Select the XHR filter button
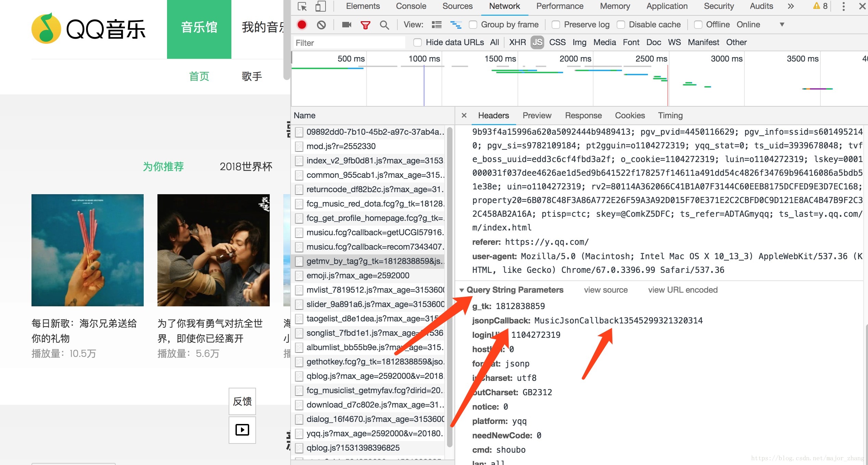The image size is (868, 465). point(517,42)
